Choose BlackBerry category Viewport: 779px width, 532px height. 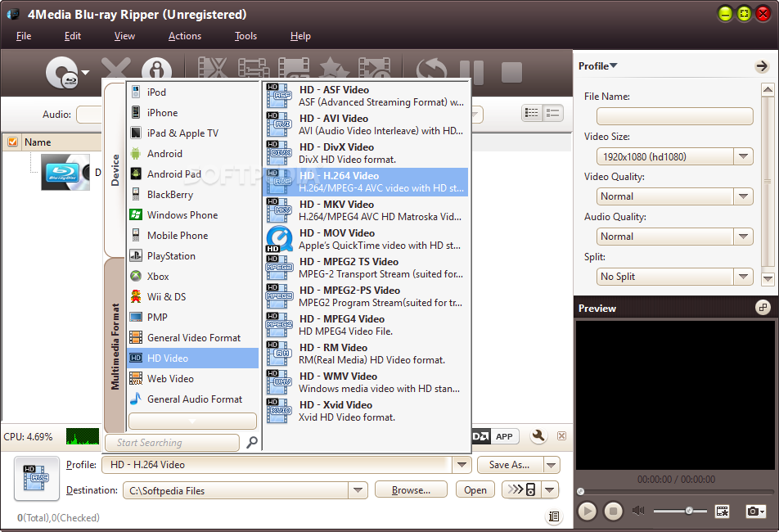(193, 195)
